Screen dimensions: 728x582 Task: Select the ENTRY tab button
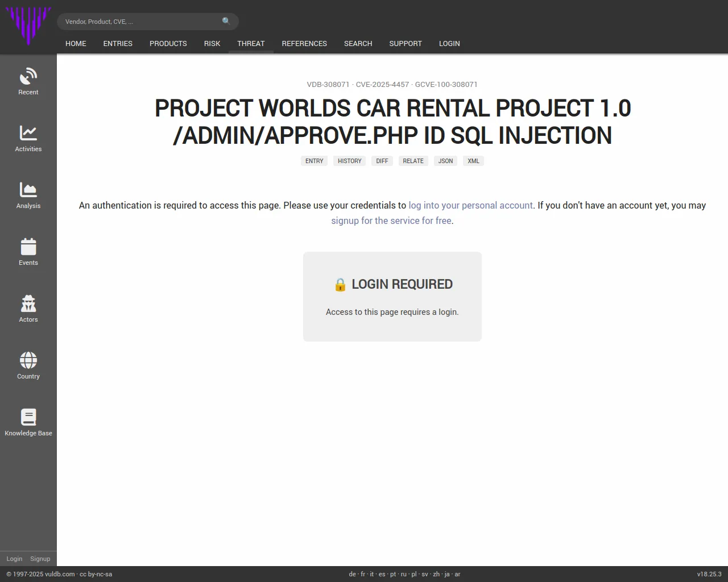(314, 161)
